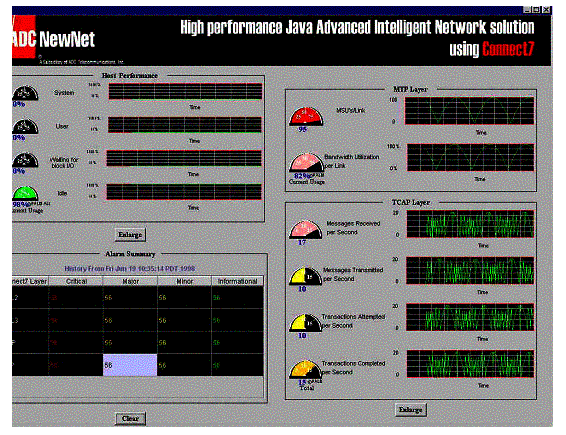Click the highlighted Major alarm cell
566x435 pixels.
tap(130, 365)
